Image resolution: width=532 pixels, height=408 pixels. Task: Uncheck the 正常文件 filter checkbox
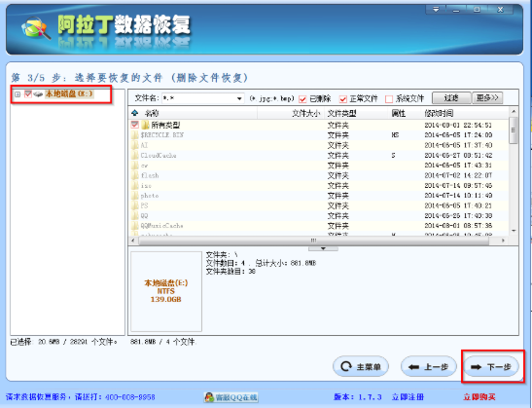pyautogui.click(x=343, y=99)
